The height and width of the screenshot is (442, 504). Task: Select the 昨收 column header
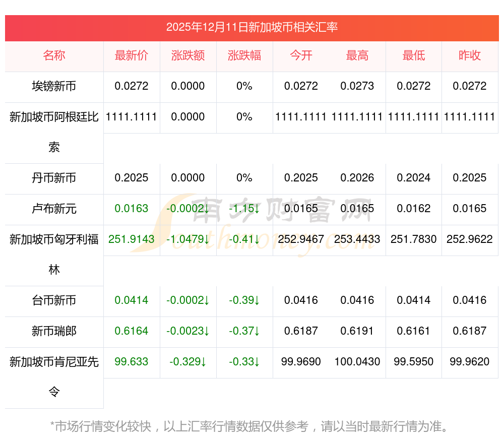click(470, 56)
